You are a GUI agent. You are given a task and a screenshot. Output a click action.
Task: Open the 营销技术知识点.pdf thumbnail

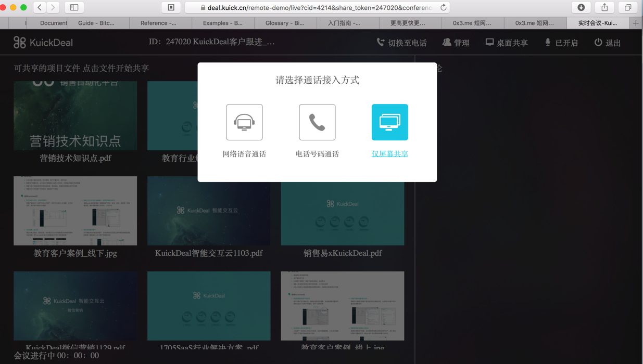[75, 115]
